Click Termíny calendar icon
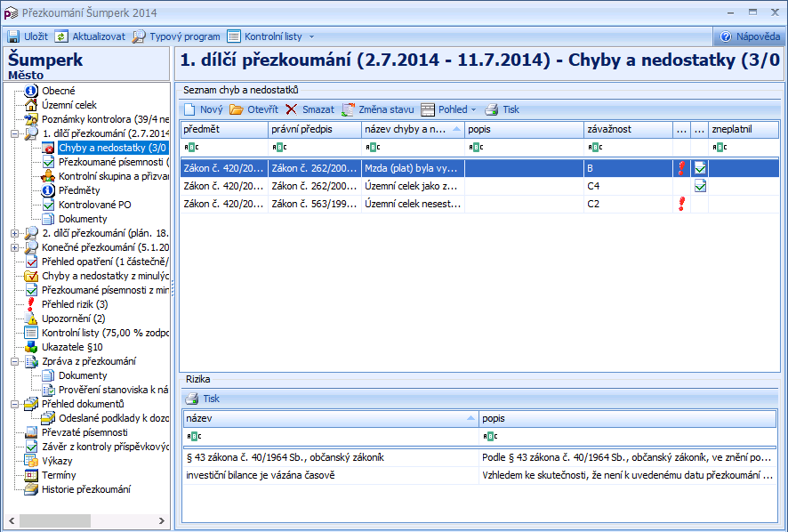This screenshot has height=532, width=788. click(x=31, y=475)
